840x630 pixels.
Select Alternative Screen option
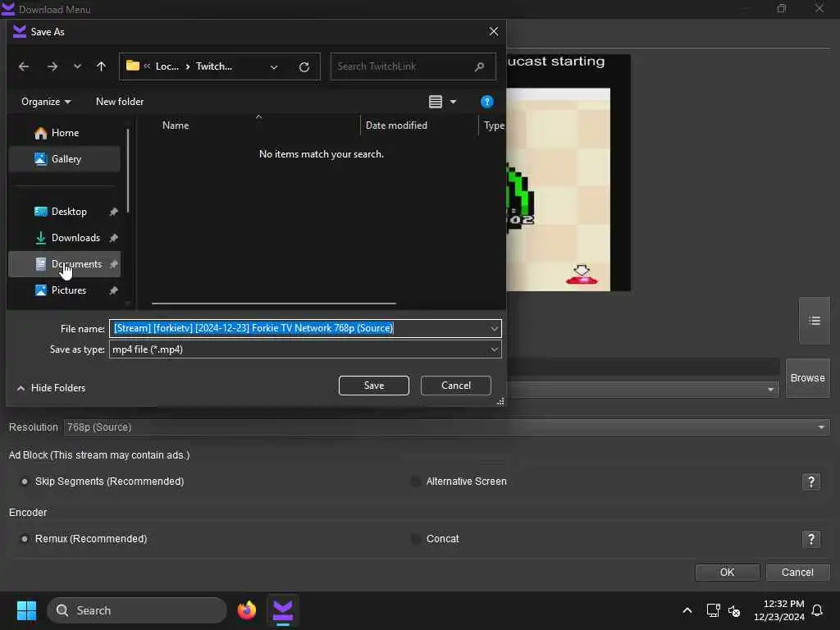tap(459, 482)
